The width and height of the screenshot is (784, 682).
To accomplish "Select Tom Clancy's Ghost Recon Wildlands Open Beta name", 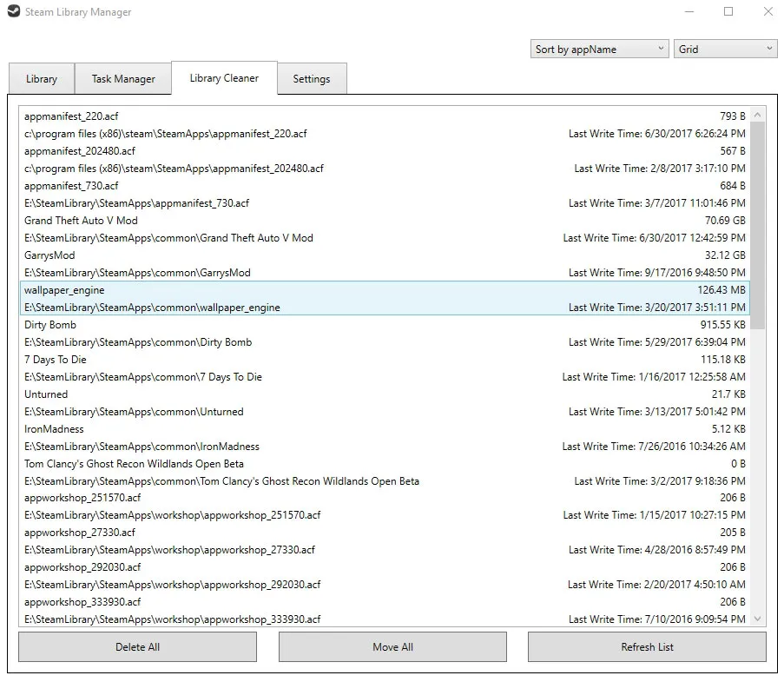I will (x=134, y=464).
